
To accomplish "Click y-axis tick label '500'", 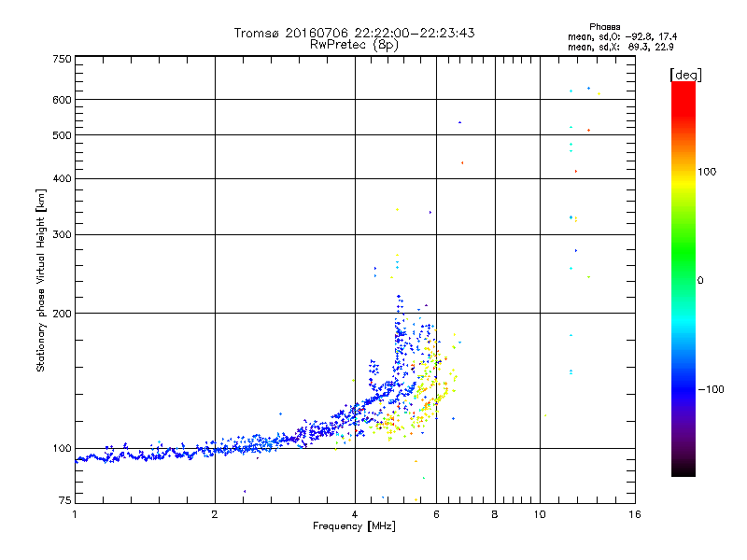I will [x=62, y=135].
